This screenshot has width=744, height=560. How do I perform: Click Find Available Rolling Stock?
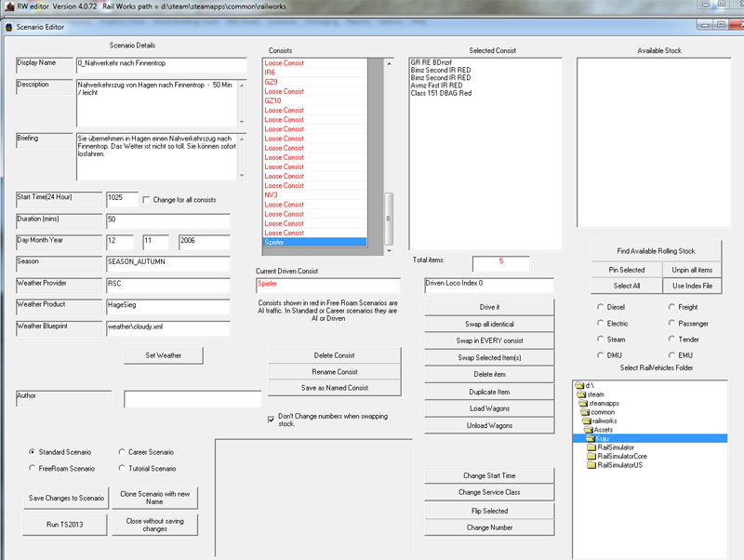tap(656, 251)
